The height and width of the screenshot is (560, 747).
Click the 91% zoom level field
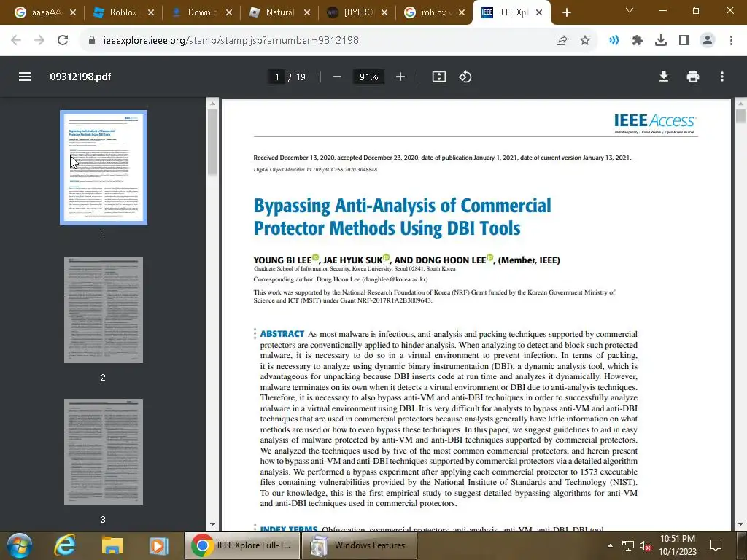368,77
